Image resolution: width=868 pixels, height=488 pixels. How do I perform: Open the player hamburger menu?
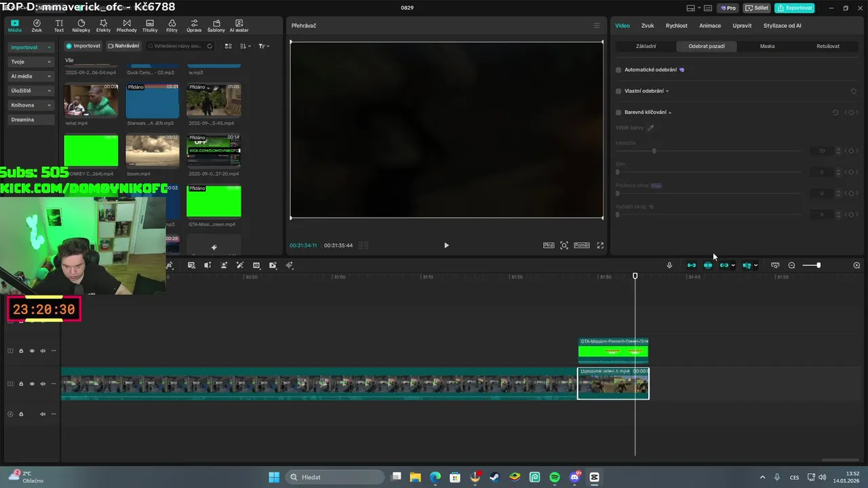click(597, 26)
